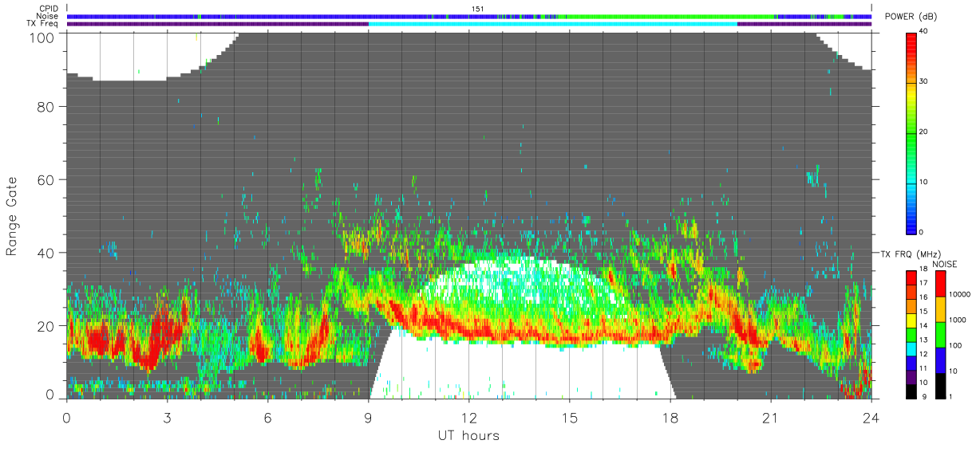Image resolution: width=980 pixels, height=452 pixels.
Task: Click x-axis tick label 15
Action: [570, 418]
